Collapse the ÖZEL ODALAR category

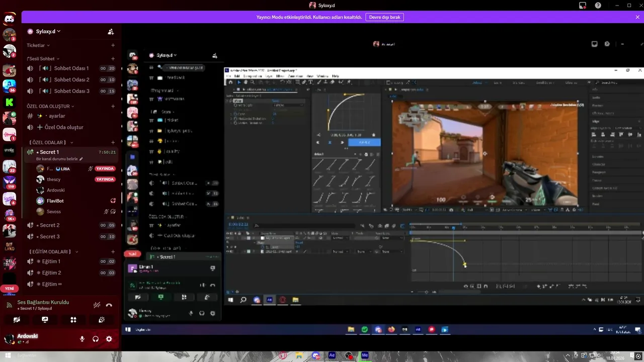(x=51, y=143)
